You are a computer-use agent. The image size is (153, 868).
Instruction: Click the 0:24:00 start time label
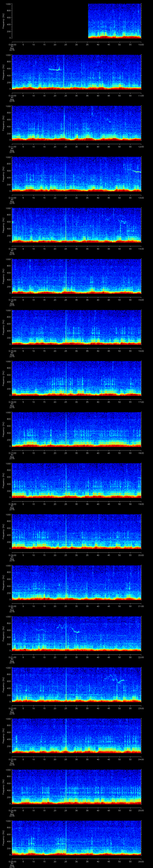12,810
